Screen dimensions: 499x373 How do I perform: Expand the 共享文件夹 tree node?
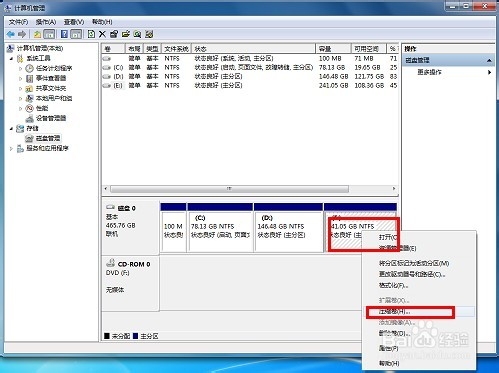click(x=21, y=89)
